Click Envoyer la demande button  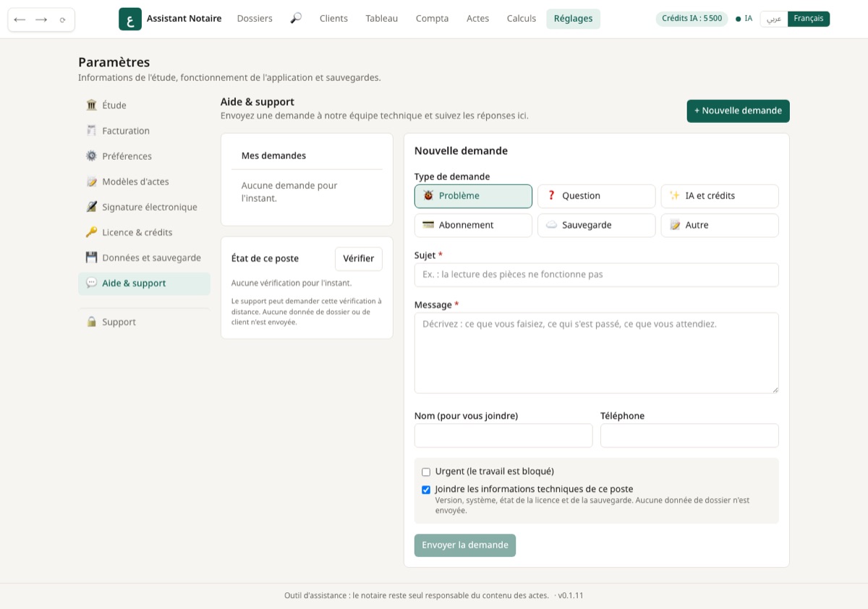pyautogui.click(x=465, y=545)
